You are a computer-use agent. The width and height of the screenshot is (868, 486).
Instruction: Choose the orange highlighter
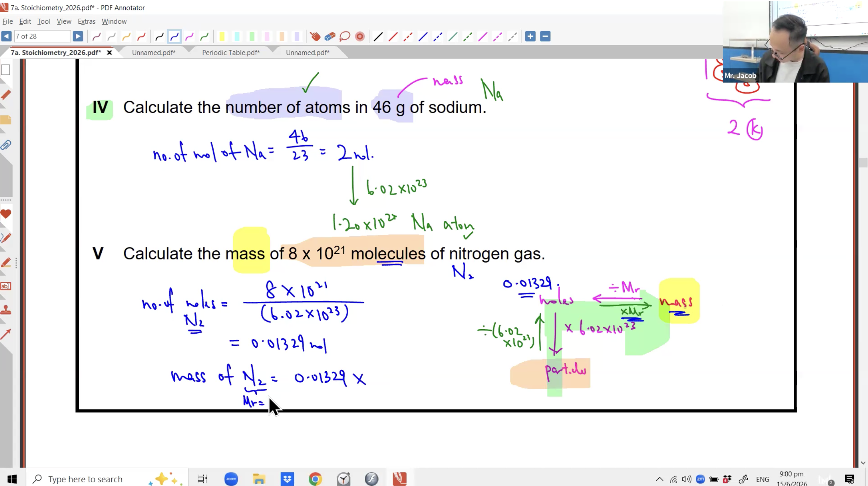pyautogui.click(x=282, y=36)
